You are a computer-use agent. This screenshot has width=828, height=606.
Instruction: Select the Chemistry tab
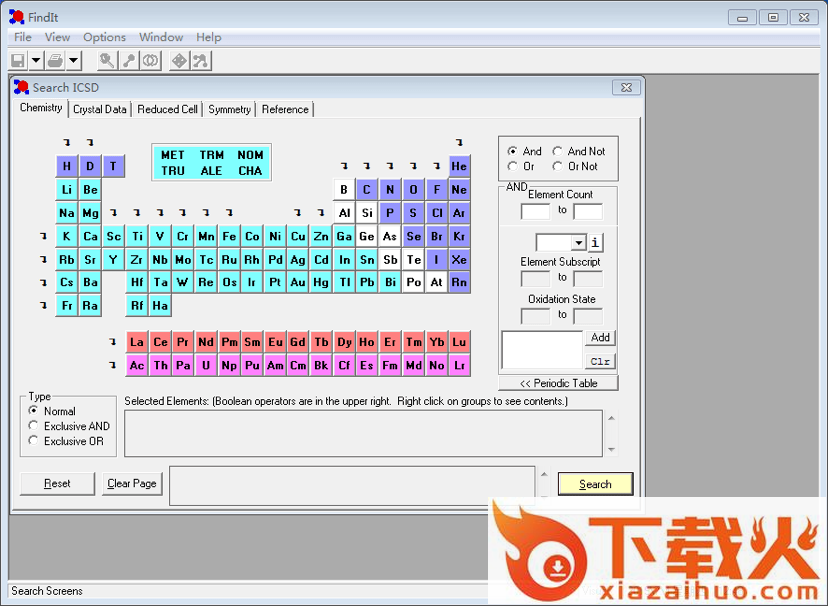coord(41,108)
